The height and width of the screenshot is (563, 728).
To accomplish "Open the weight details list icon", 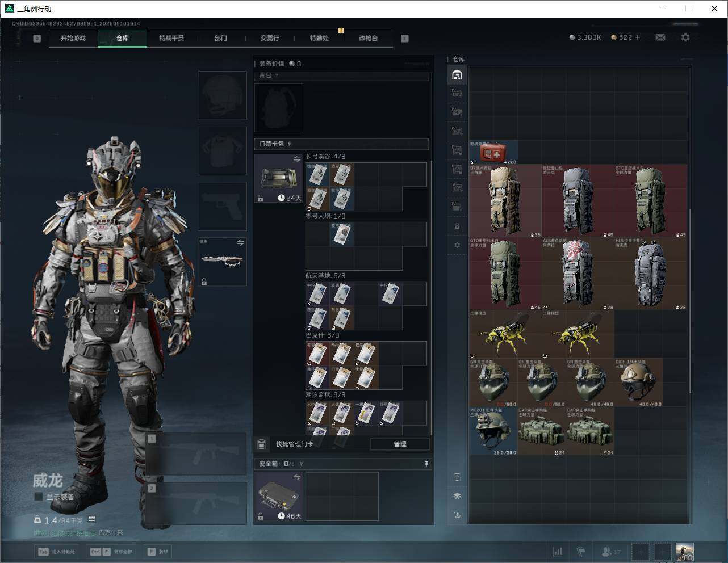I will tap(92, 519).
